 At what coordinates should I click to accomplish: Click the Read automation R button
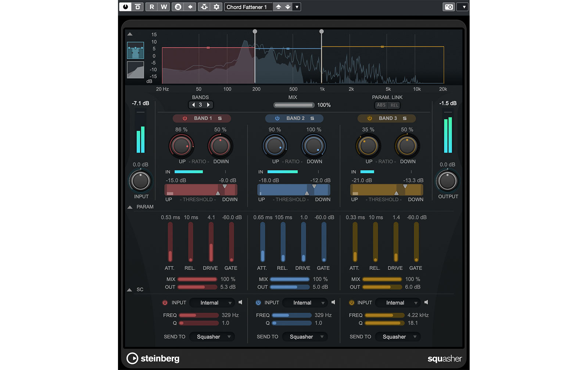pos(151,7)
